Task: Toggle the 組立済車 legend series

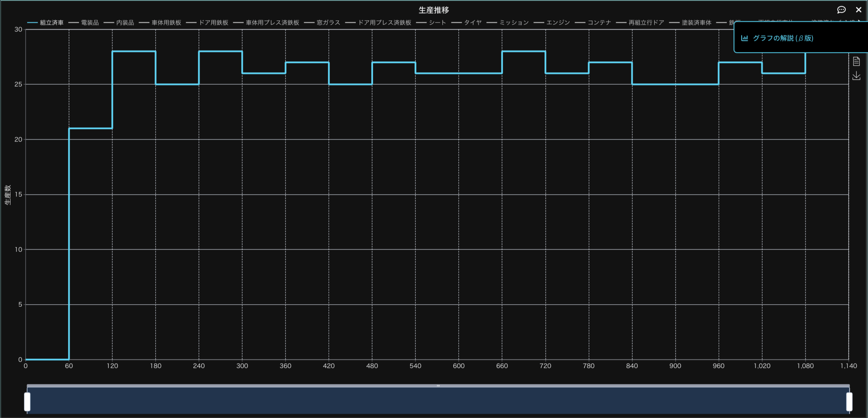Action: (x=51, y=23)
